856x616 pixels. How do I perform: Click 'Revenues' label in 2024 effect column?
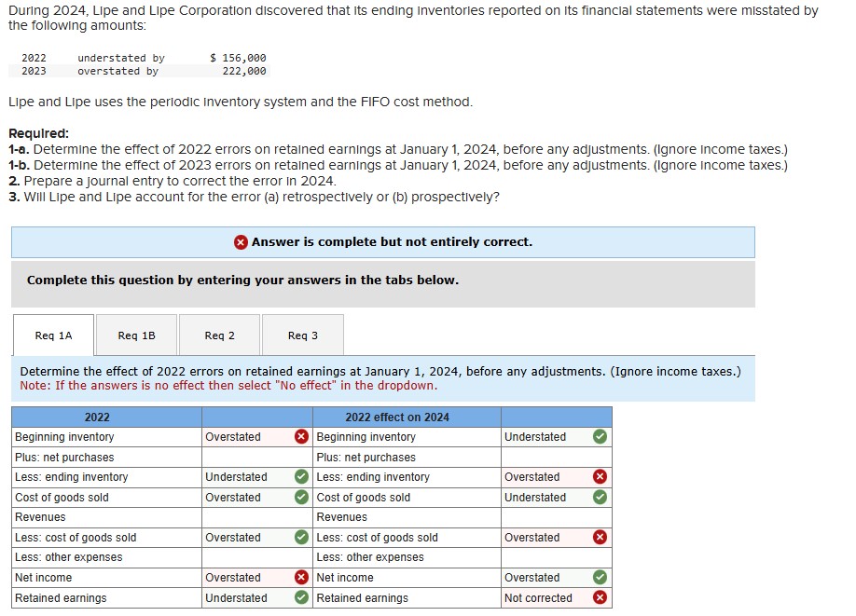[x=341, y=517]
